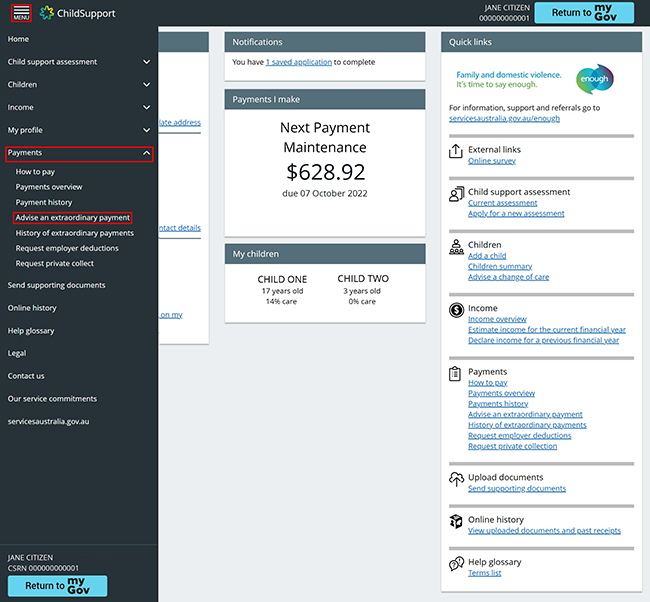Click Declare income for a previous financial year
This screenshot has height=602, width=650.
[543, 340]
